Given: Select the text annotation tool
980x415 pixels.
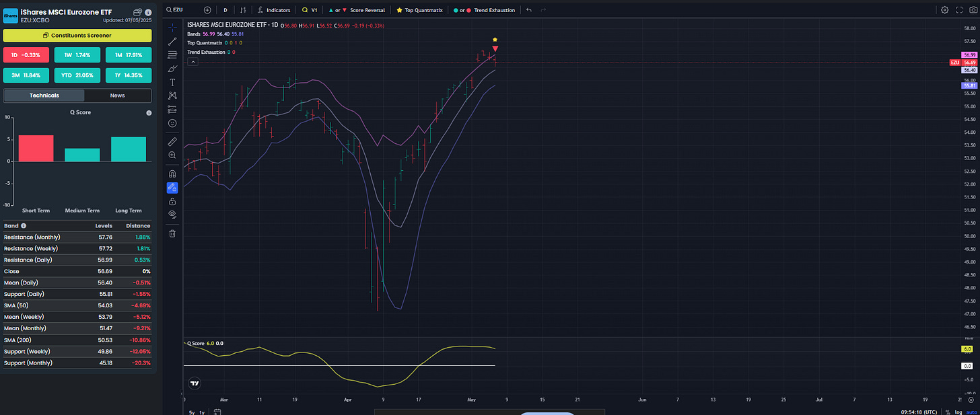Looking at the screenshot, I should click(x=173, y=82).
